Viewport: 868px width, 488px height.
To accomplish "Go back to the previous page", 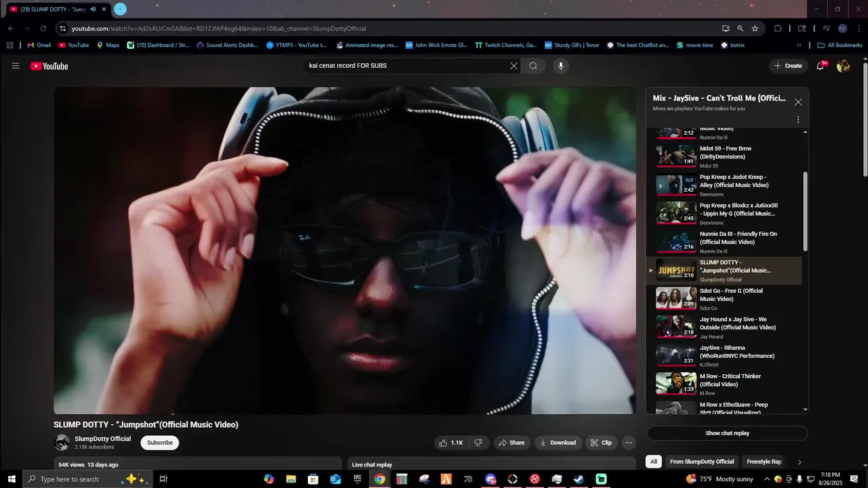I will pos(11,28).
